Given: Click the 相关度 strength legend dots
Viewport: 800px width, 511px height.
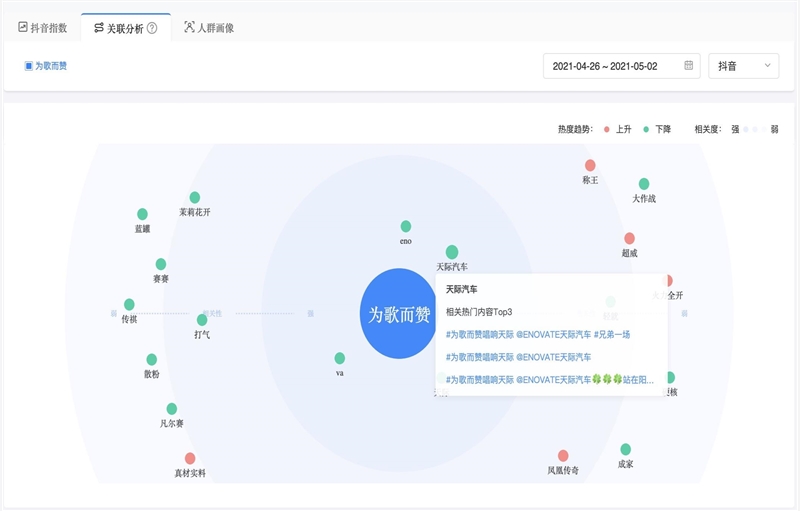Looking at the screenshot, I should pos(755,130).
